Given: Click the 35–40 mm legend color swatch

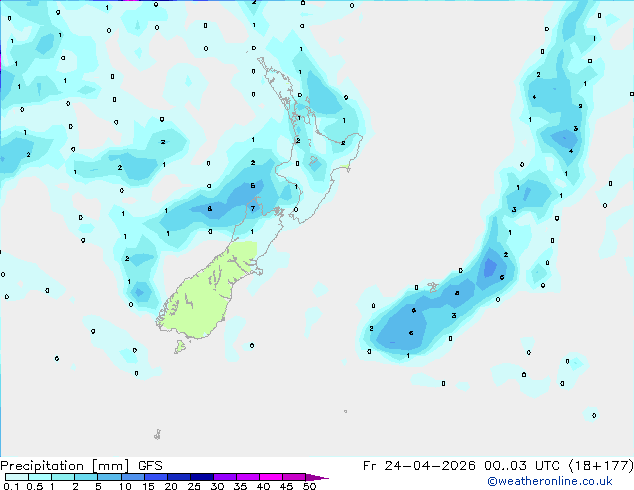Looking at the screenshot, I should tap(248, 477).
